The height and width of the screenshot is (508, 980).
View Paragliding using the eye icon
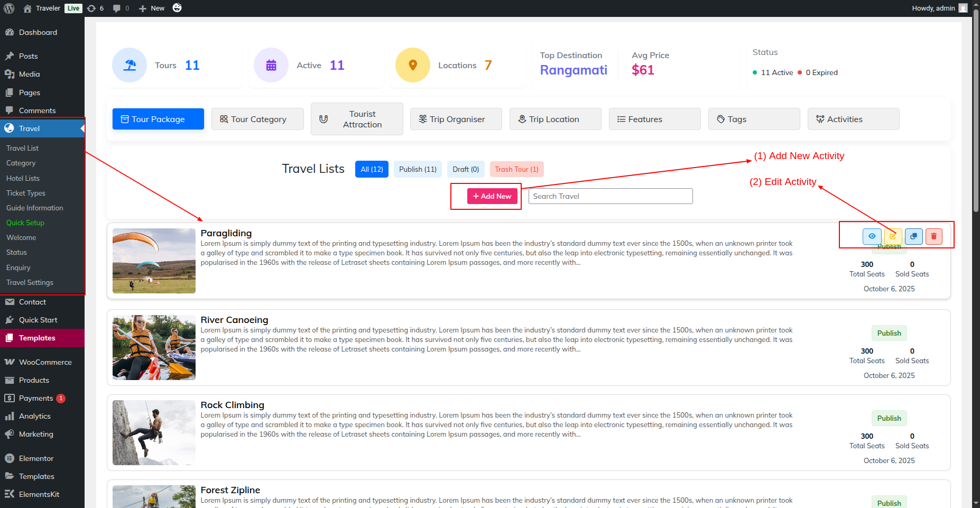(x=872, y=236)
